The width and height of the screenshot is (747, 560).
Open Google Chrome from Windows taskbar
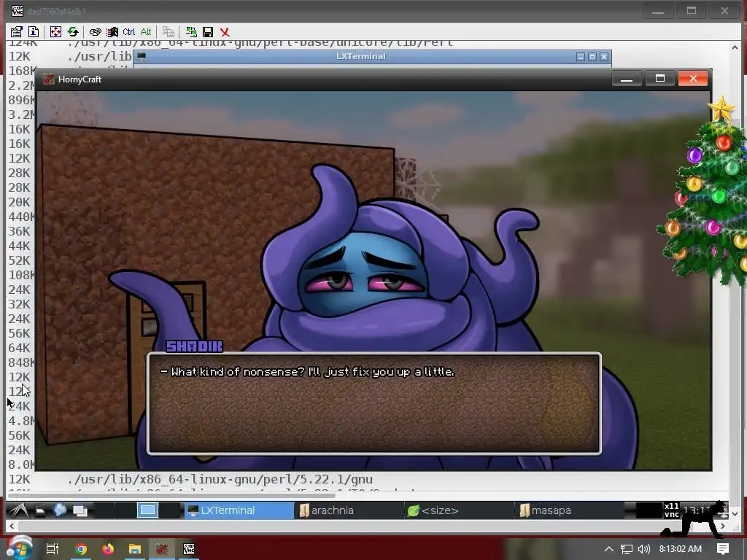pos(81,549)
